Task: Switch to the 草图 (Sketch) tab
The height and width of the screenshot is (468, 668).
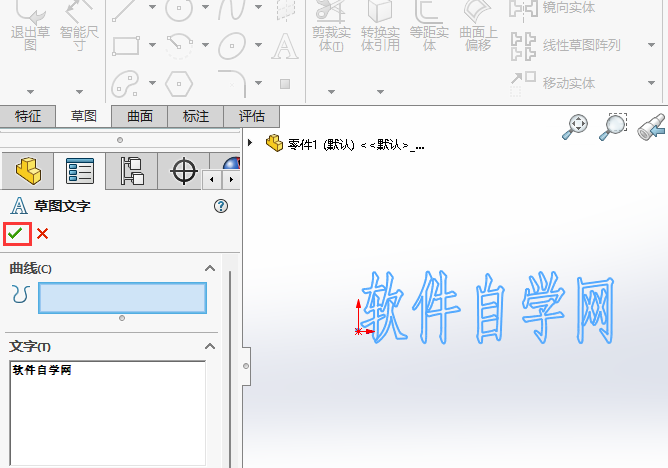Action: tap(84, 116)
